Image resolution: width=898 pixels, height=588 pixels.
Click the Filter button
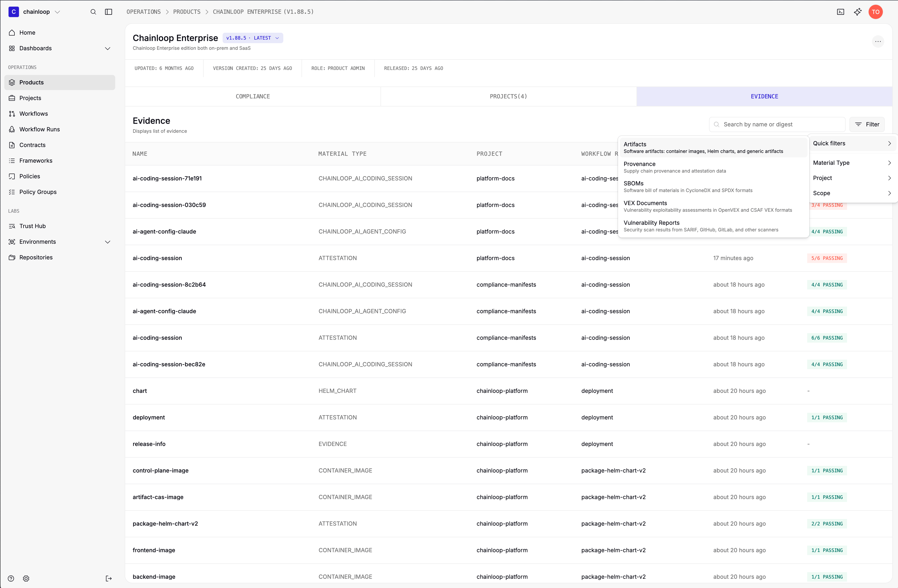867,124
